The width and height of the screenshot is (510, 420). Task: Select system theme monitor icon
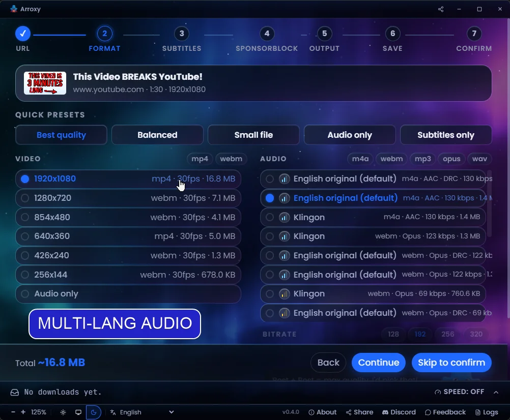point(78,412)
